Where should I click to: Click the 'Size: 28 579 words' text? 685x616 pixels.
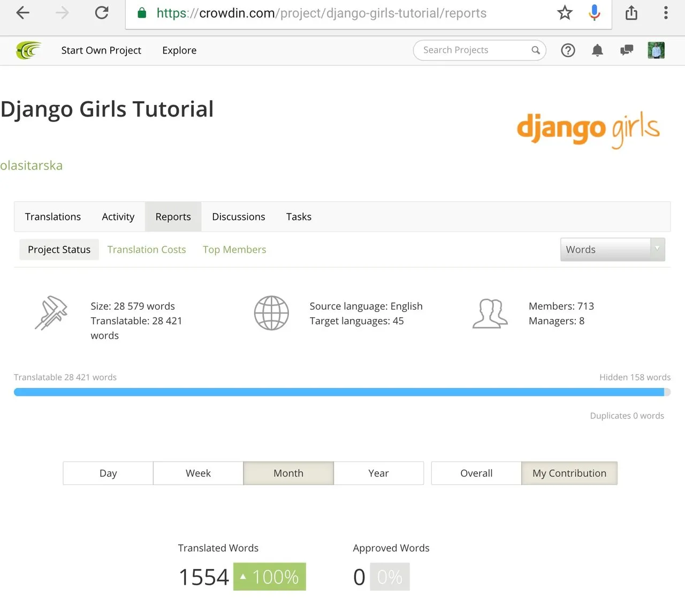(x=133, y=306)
